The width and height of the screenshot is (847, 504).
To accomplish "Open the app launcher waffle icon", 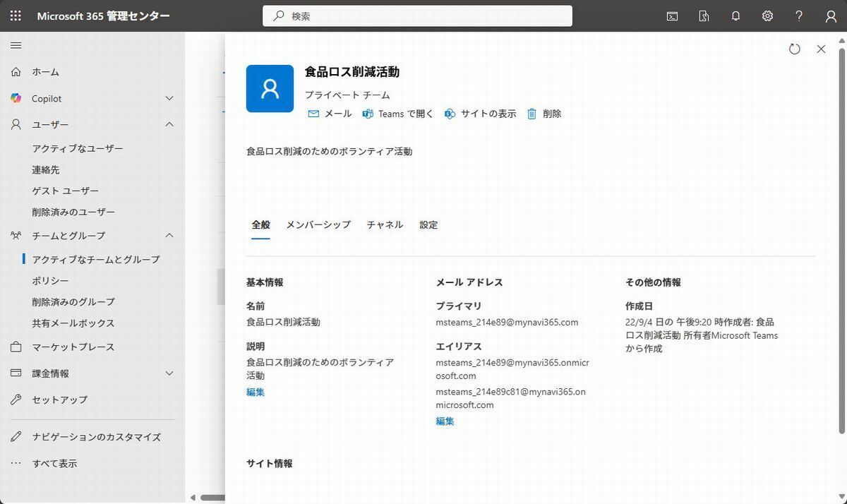I will click(16, 16).
